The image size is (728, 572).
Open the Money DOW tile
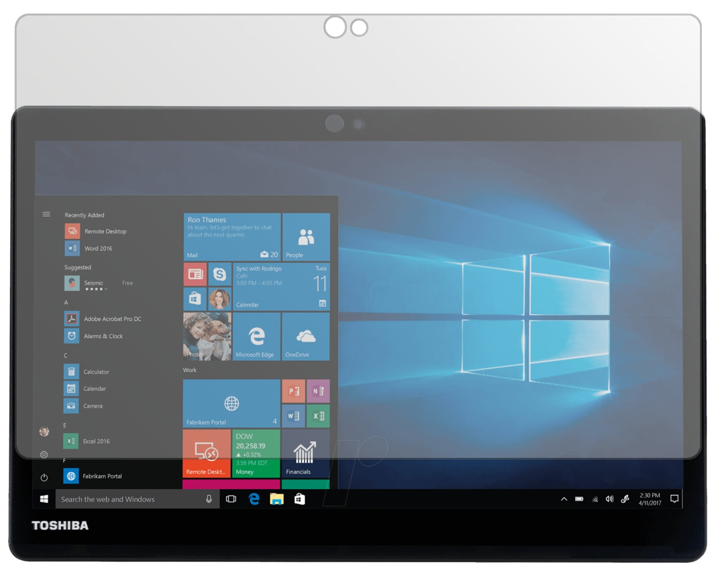256,453
